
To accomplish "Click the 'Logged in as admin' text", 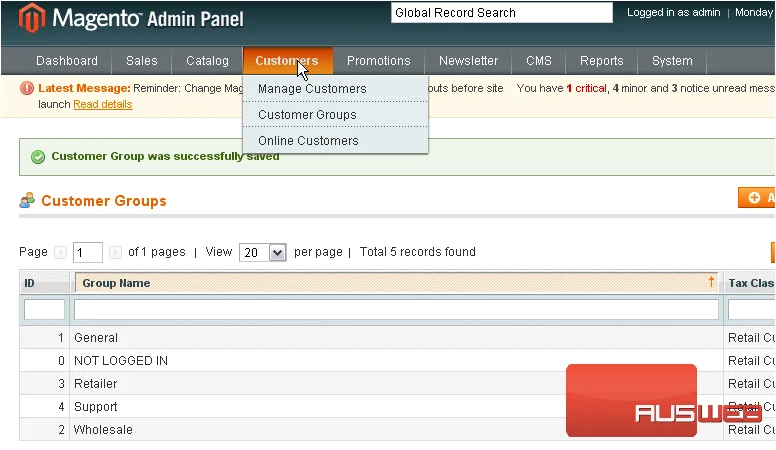I will (x=674, y=12).
